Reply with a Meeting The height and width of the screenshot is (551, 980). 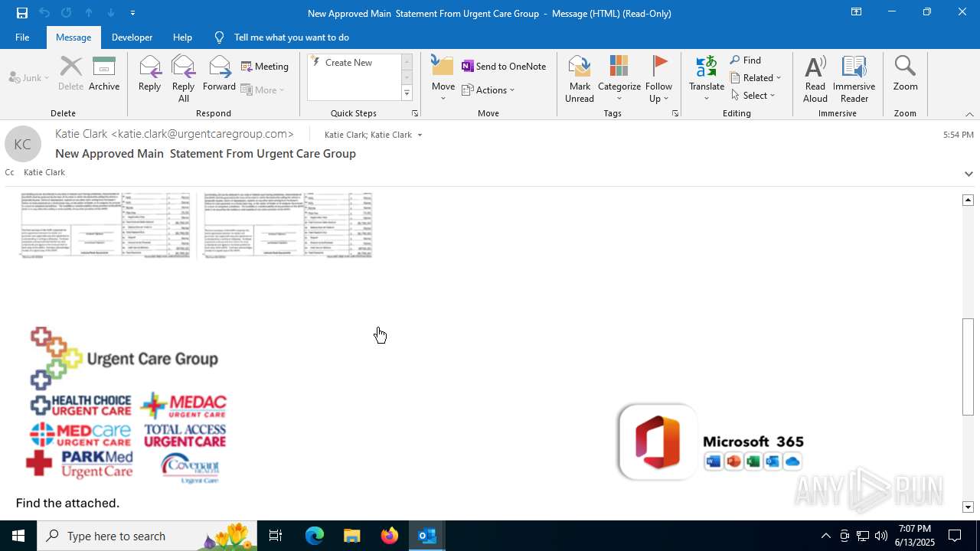[x=265, y=67]
